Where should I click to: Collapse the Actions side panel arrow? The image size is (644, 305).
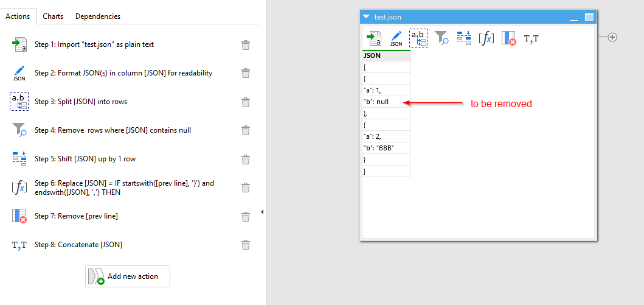point(262,212)
